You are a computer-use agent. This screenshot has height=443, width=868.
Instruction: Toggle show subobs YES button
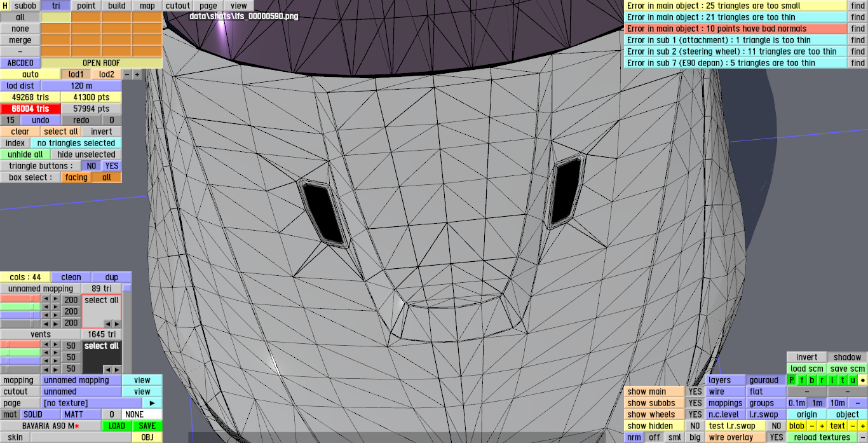click(695, 403)
